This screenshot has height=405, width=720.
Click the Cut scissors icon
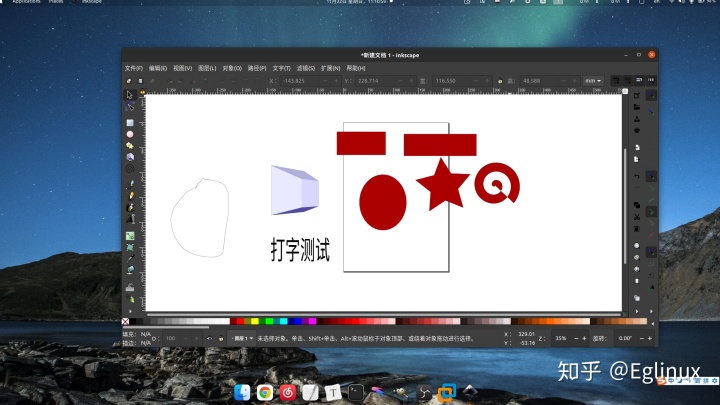(637, 217)
